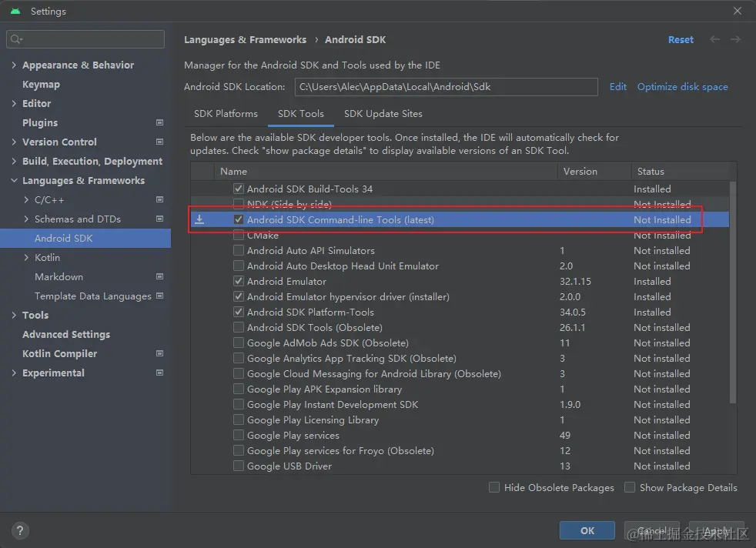Click the OK button
This screenshot has height=548, width=756.
pyautogui.click(x=587, y=530)
